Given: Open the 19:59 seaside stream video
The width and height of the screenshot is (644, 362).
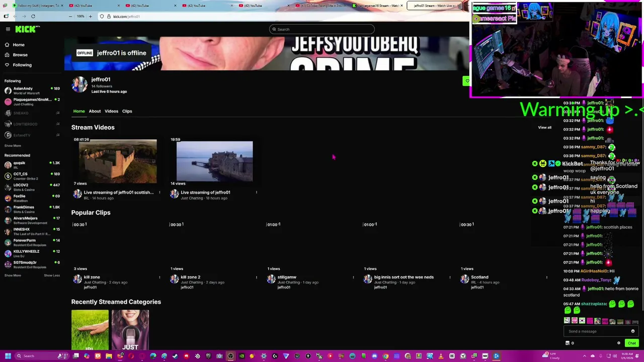Looking at the screenshot, I should point(214,161).
